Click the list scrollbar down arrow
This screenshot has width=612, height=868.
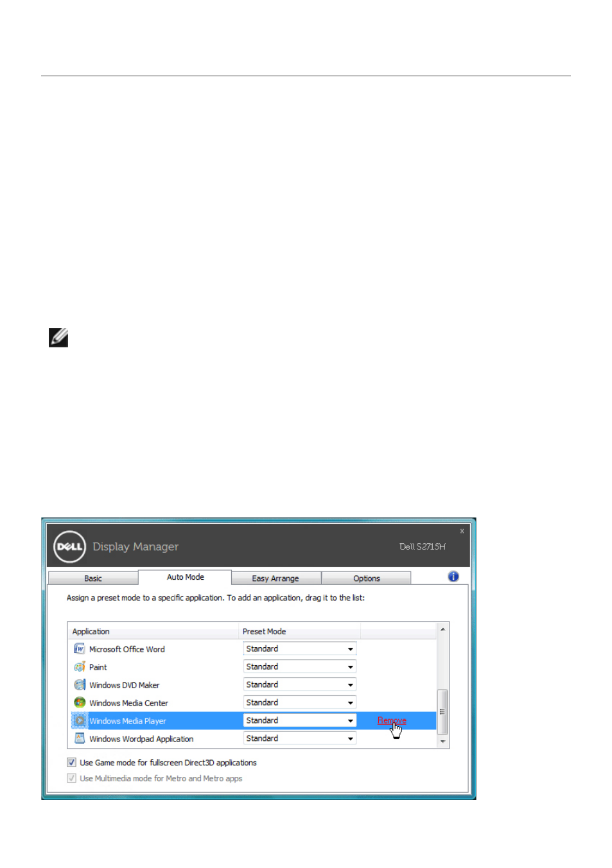[x=442, y=742]
